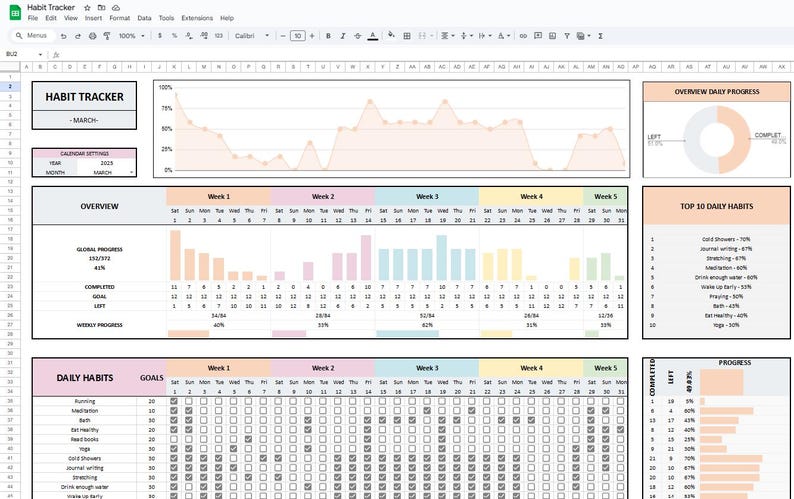
Task: Click the Merge cells icon
Action: click(x=422, y=36)
